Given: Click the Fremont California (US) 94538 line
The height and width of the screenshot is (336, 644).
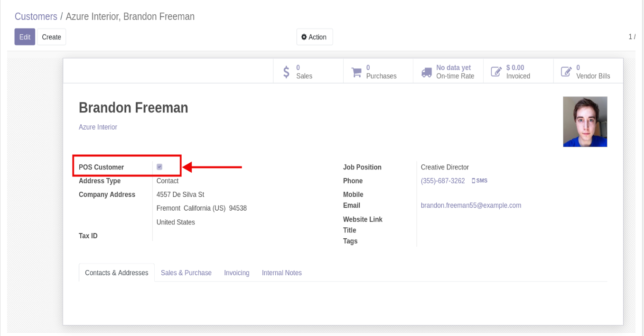Looking at the screenshot, I should pyautogui.click(x=202, y=208).
